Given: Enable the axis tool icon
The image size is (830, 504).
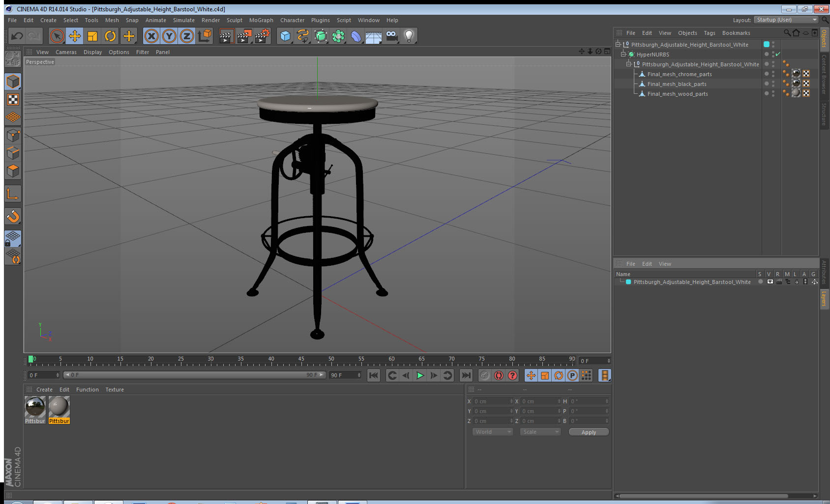Looking at the screenshot, I should (x=13, y=194).
